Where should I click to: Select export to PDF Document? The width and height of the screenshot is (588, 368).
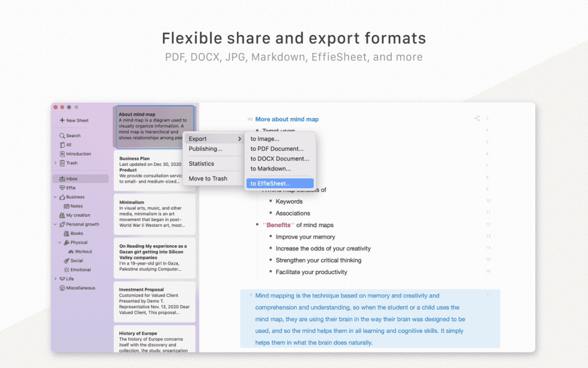click(277, 149)
